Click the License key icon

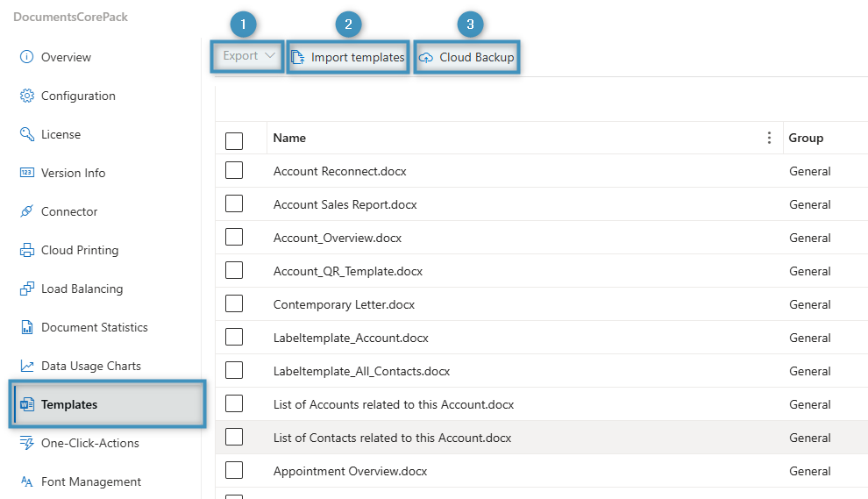click(x=26, y=134)
